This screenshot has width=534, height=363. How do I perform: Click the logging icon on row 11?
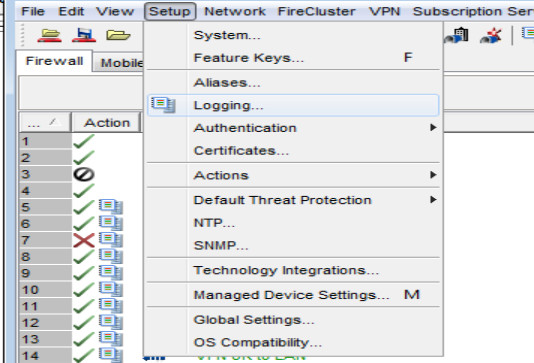coord(111,305)
